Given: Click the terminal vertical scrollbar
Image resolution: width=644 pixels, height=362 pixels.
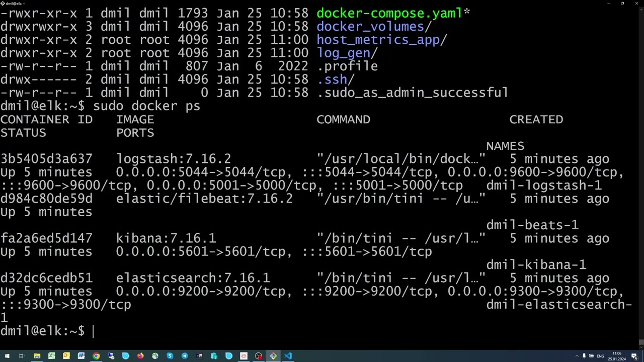Looking at the screenshot, I should pos(641,178).
